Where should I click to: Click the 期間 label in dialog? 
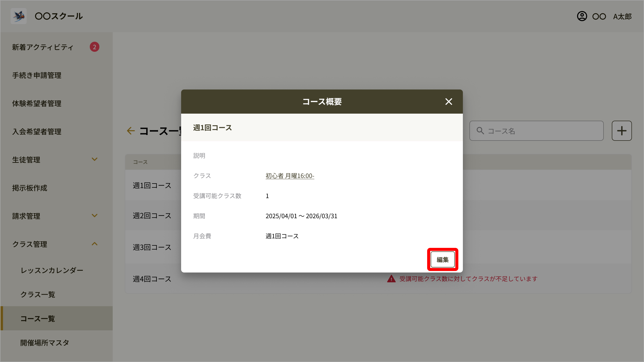point(199,216)
